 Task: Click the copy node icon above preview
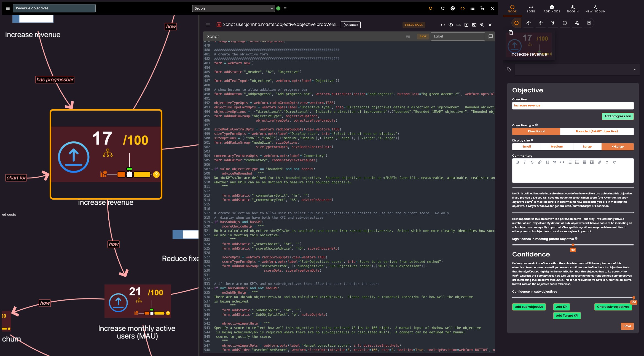(511, 33)
